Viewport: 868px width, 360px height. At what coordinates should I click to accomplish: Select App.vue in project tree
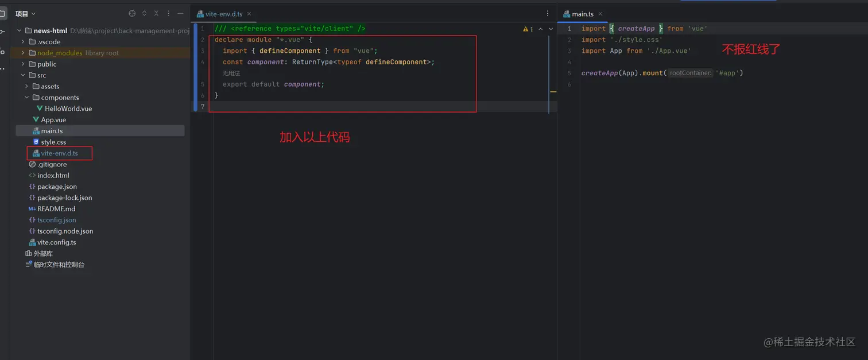point(53,119)
